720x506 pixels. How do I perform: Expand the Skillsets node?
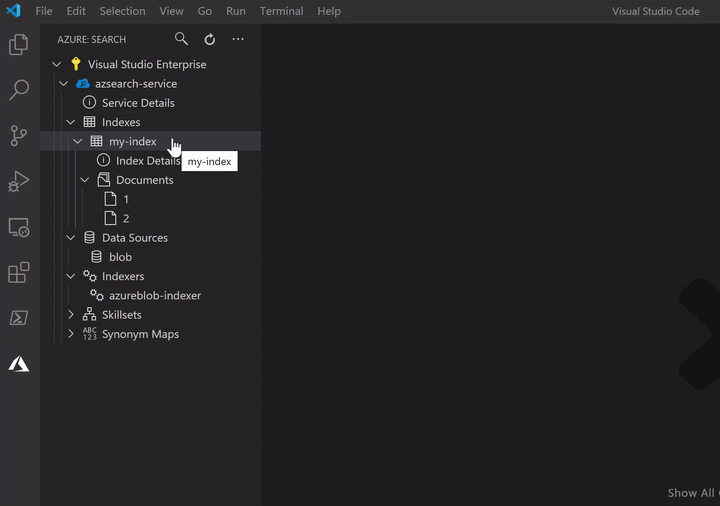coord(71,315)
